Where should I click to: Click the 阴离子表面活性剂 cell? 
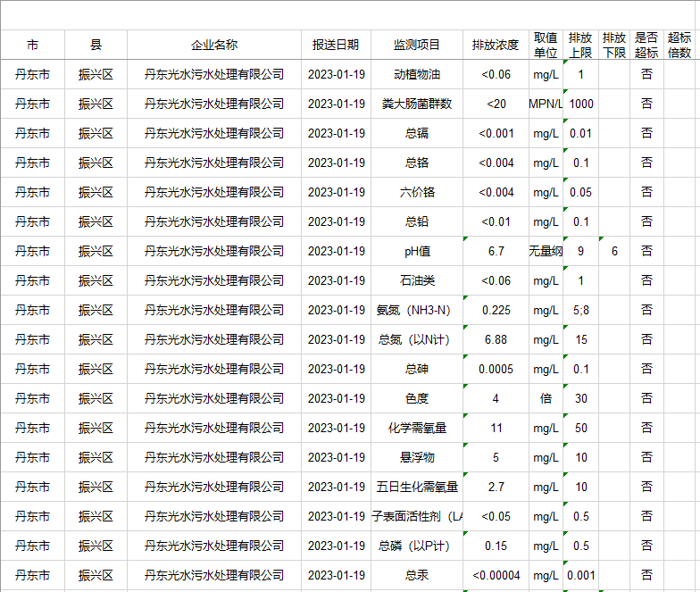click(x=417, y=516)
